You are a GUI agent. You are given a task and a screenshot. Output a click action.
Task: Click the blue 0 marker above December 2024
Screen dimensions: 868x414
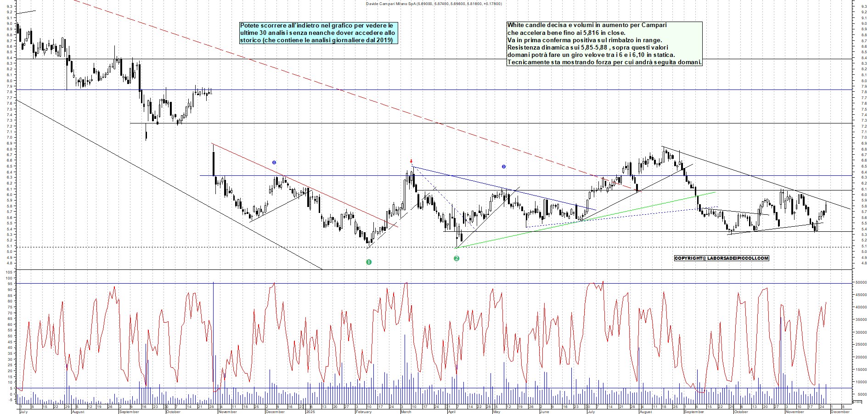click(274, 162)
